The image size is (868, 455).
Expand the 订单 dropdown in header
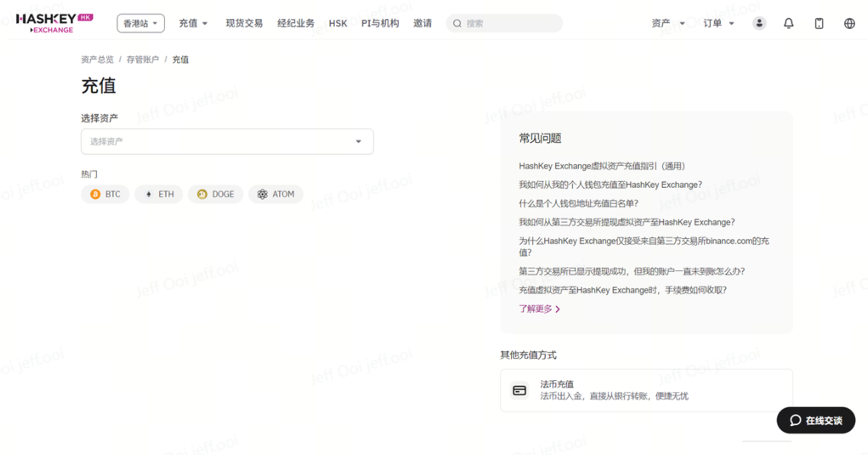coord(719,23)
